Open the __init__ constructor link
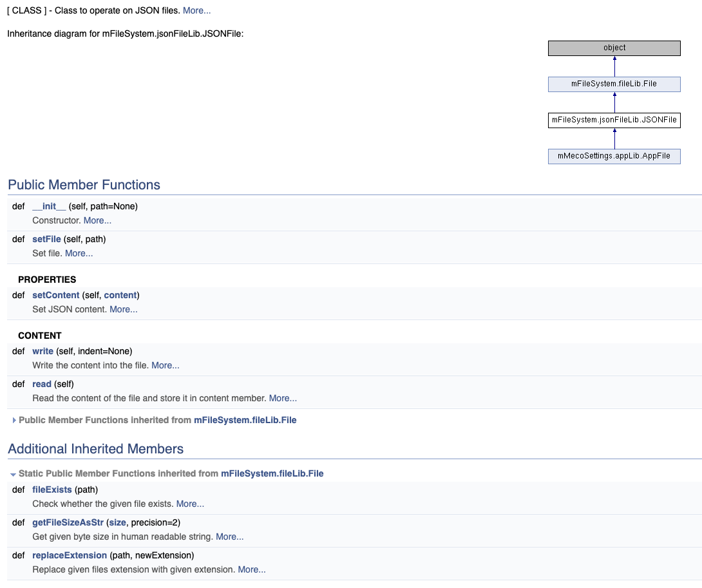This screenshot has height=588, width=702. [49, 206]
